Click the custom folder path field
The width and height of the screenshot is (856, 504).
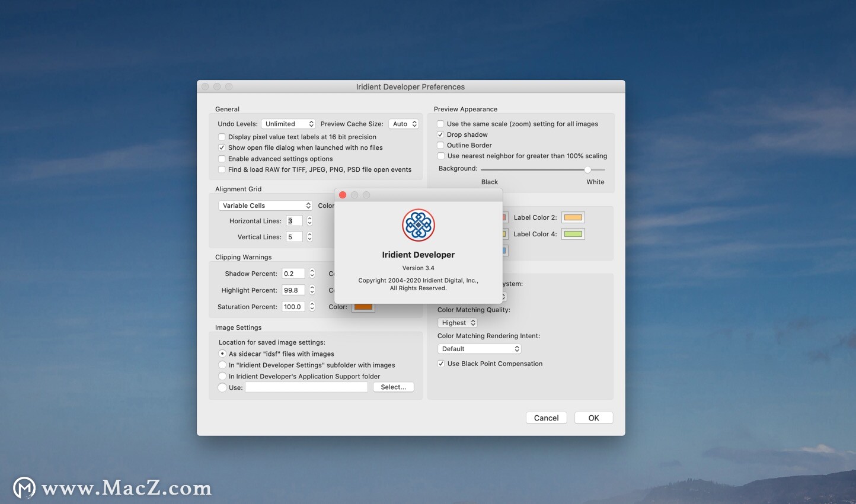tap(307, 387)
